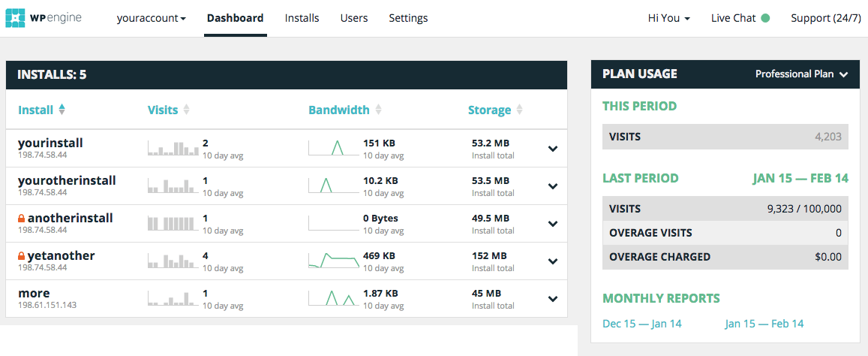Sort installs by Install name

click(35, 110)
